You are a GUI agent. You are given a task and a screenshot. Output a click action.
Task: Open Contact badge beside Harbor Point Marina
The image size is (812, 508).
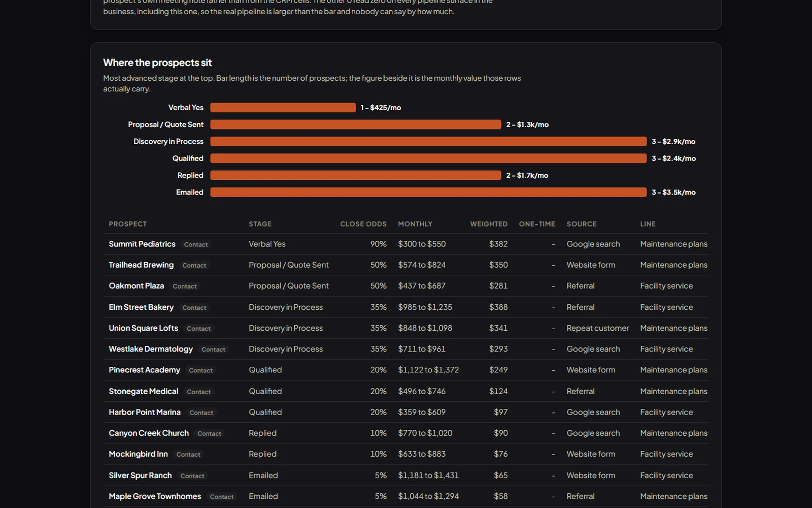[x=201, y=412]
